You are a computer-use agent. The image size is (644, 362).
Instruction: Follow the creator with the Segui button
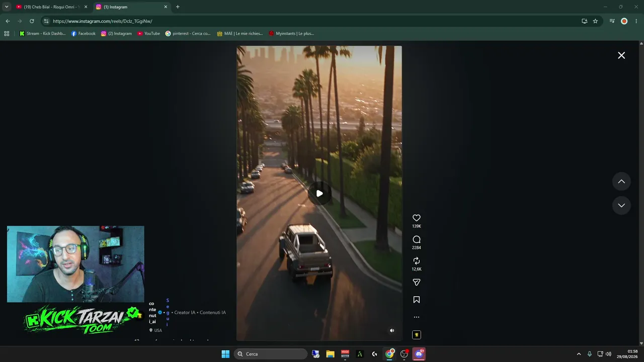point(168,312)
